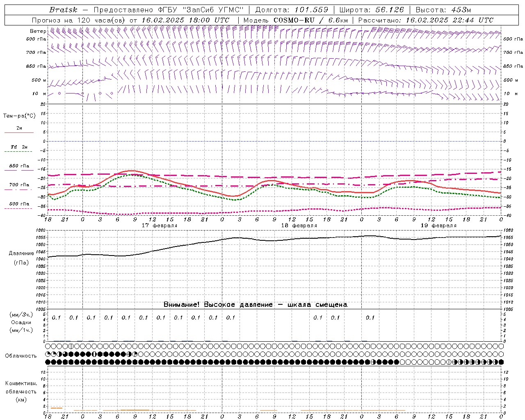The image size is (525, 420).
Task: Select the 'Td 2м' dew point legend label
Action: tap(19, 147)
